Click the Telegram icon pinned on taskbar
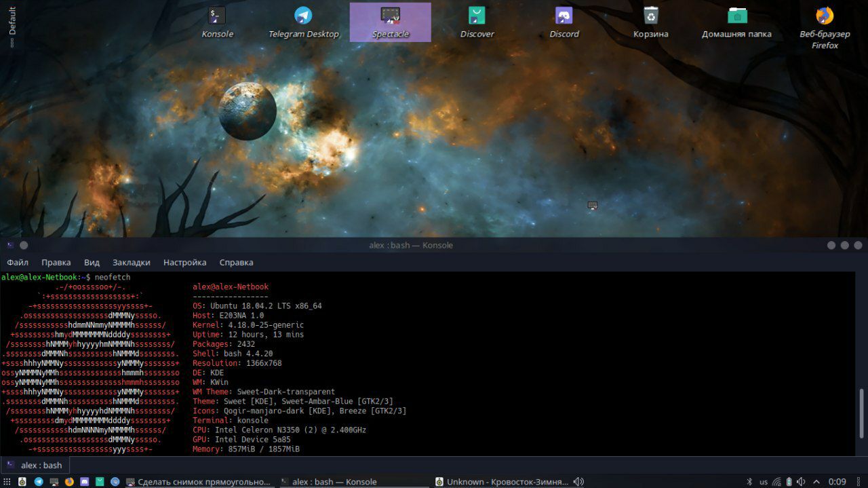The width and height of the screenshot is (868, 488). [x=39, y=482]
